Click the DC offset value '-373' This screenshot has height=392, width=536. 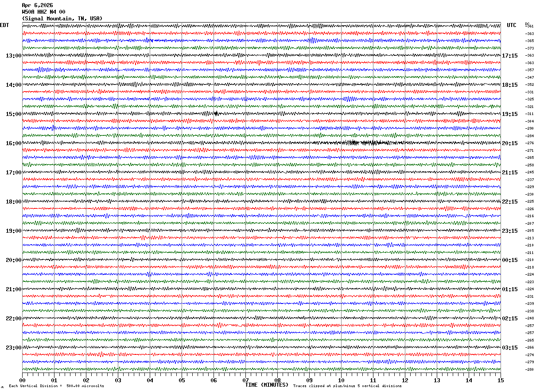[x=529, y=48]
